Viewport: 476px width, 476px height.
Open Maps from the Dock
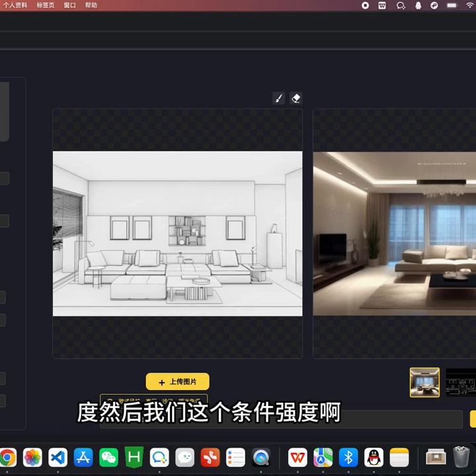323,457
